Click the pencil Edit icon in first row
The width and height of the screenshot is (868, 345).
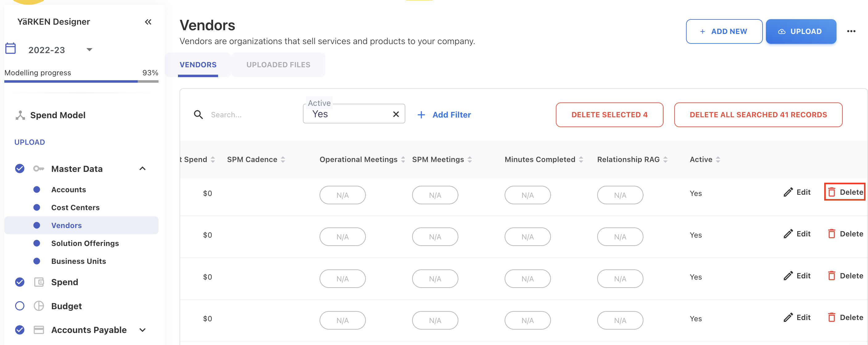(788, 192)
